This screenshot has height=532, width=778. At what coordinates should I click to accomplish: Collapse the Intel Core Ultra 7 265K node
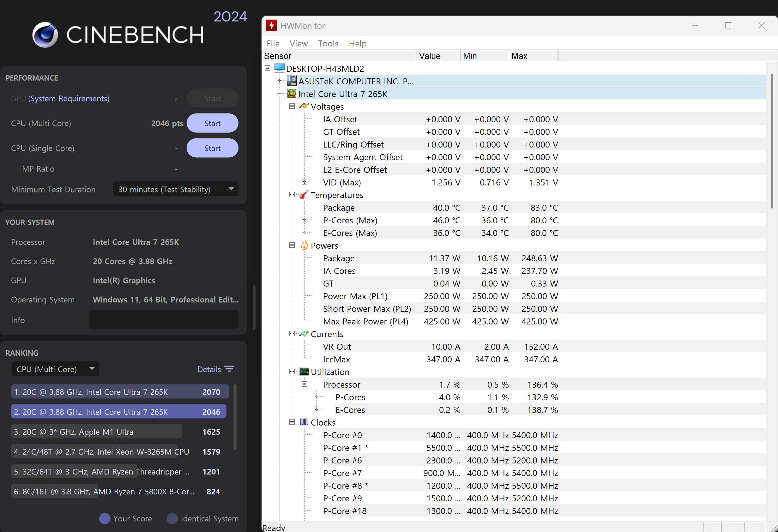click(x=280, y=94)
